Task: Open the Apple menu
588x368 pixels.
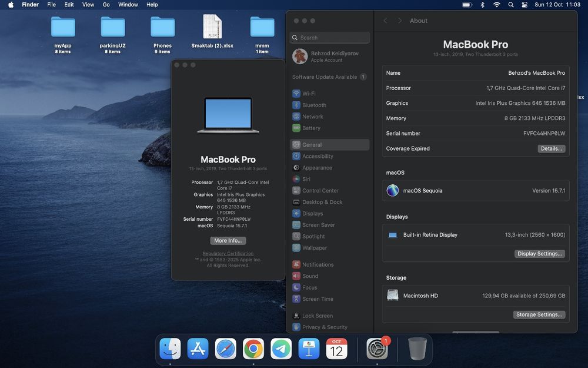Action: [x=11, y=5]
